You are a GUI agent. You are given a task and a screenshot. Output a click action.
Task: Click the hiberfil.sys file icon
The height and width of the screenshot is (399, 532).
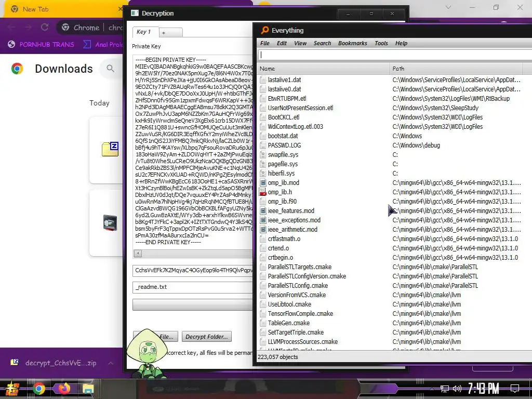263,174
